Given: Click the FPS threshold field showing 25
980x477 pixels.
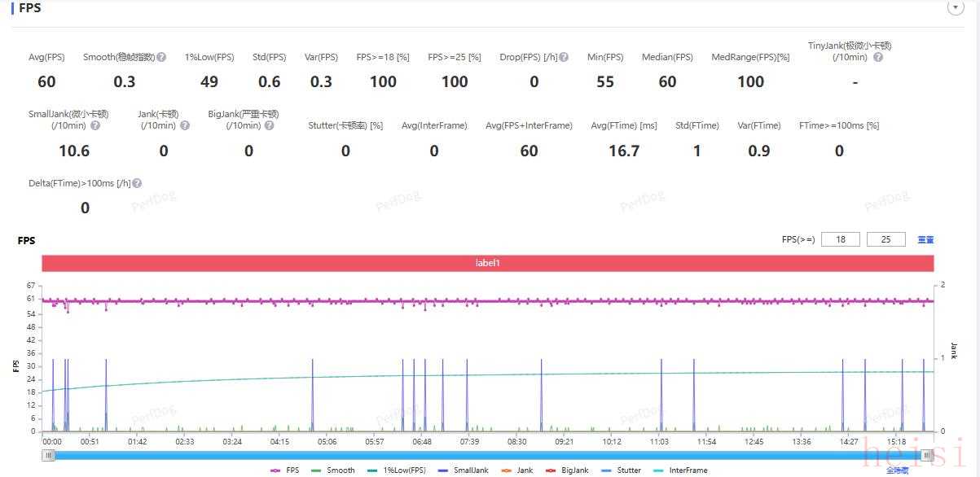Looking at the screenshot, I should (886, 239).
